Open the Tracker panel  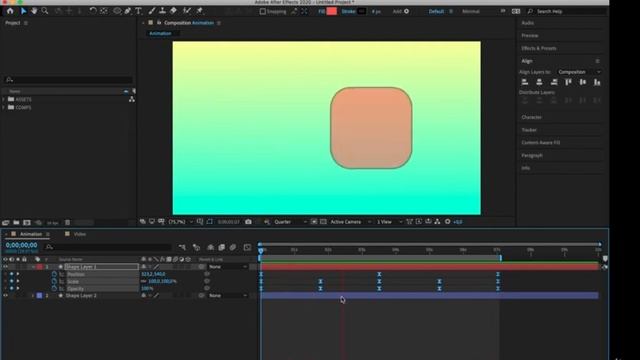click(x=529, y=130)
